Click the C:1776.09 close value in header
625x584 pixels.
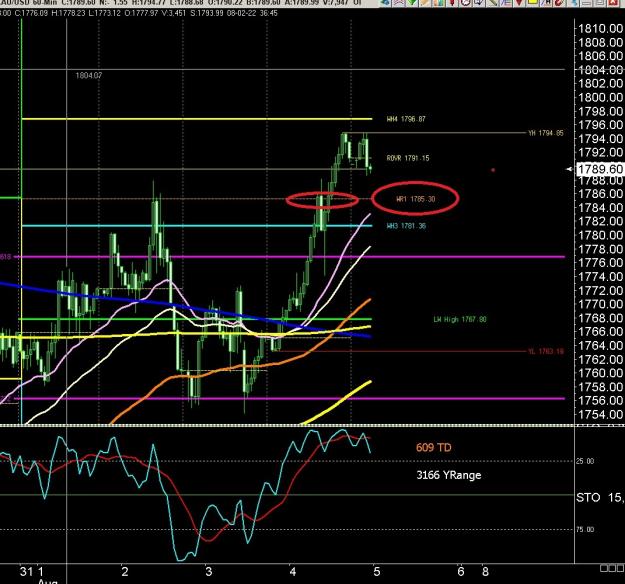coord(31,13)
